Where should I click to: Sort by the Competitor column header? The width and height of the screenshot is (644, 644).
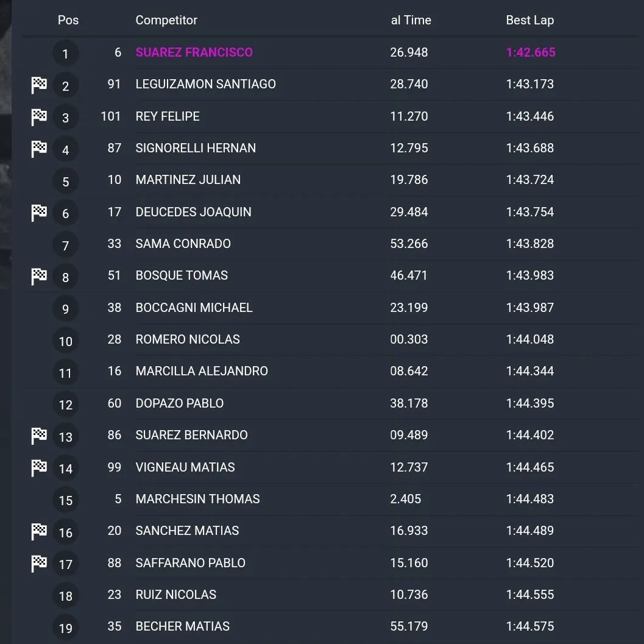(166, 20)
